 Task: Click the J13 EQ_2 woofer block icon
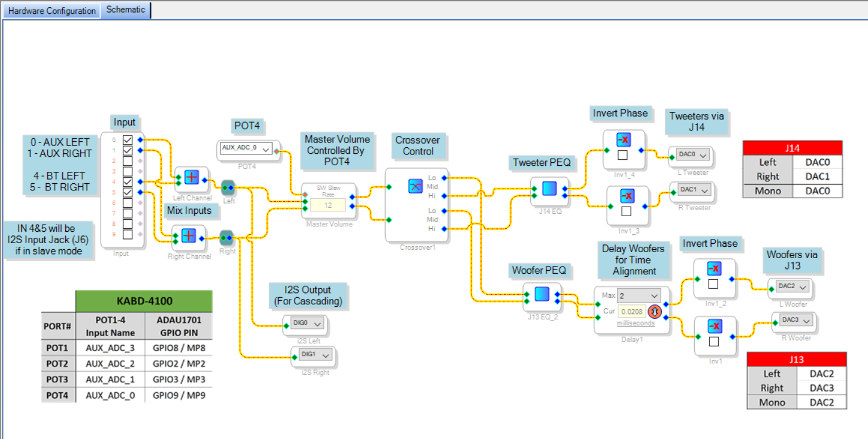click(x=542, y=294)
